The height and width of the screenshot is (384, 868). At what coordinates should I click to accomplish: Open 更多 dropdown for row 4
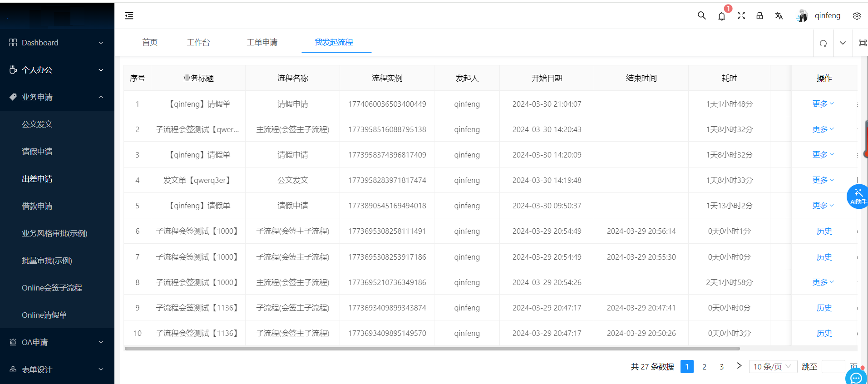[824, 180]
